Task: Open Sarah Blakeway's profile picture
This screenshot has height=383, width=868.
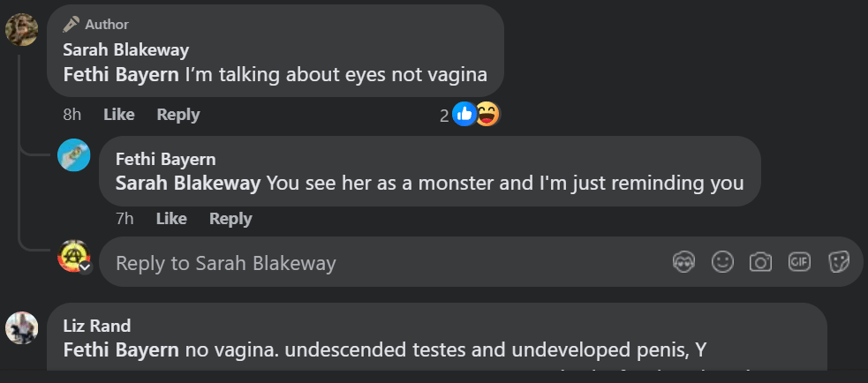Action: coord(21,29)
